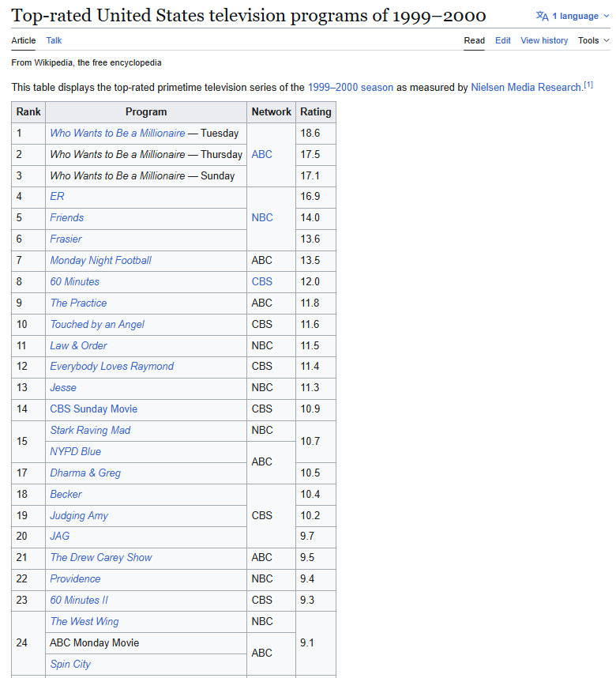Open the Nielsen Media Research link

tap(527, 88)
